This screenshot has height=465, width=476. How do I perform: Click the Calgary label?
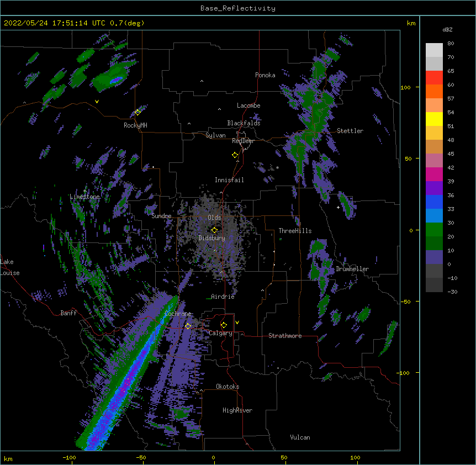click(220, 333)
